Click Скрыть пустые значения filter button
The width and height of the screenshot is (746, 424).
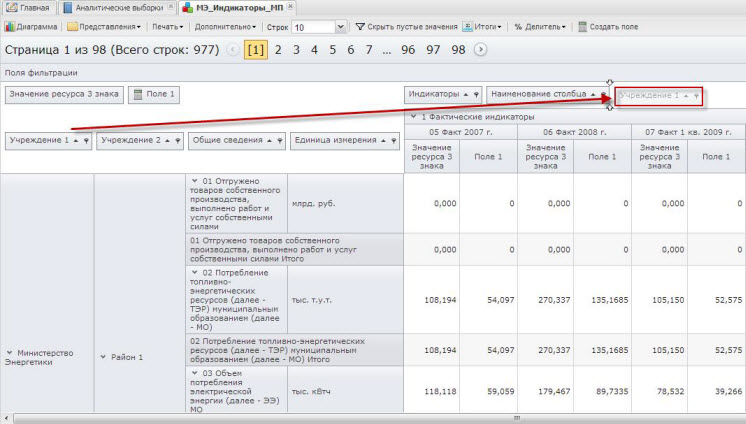point(407,27)
